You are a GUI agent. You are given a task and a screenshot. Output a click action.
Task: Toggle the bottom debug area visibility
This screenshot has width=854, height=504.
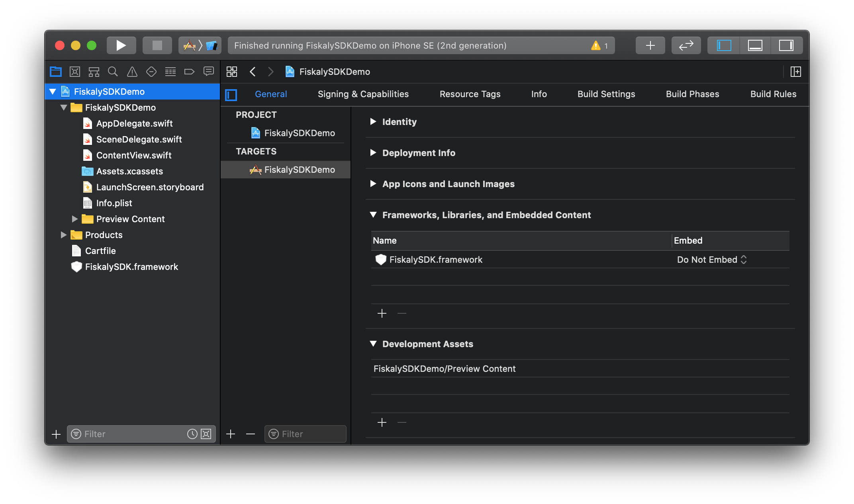[x=755, y=45]
